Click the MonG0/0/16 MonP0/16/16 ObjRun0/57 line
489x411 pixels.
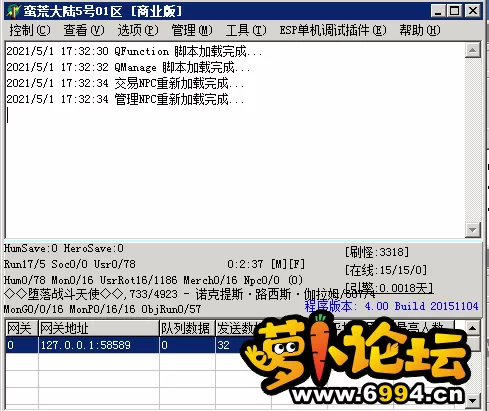pos(102,309)
